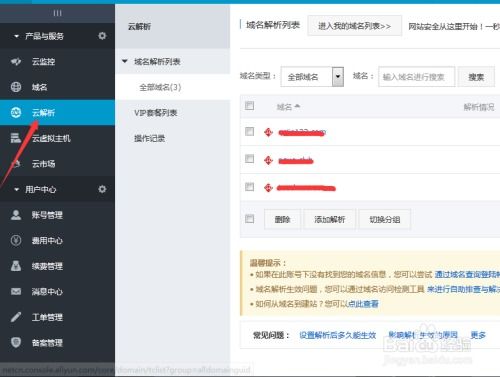Click the 账号管理 user icon
The height and width of the screenshot is (377, 500).
click(x=16, y=215)
